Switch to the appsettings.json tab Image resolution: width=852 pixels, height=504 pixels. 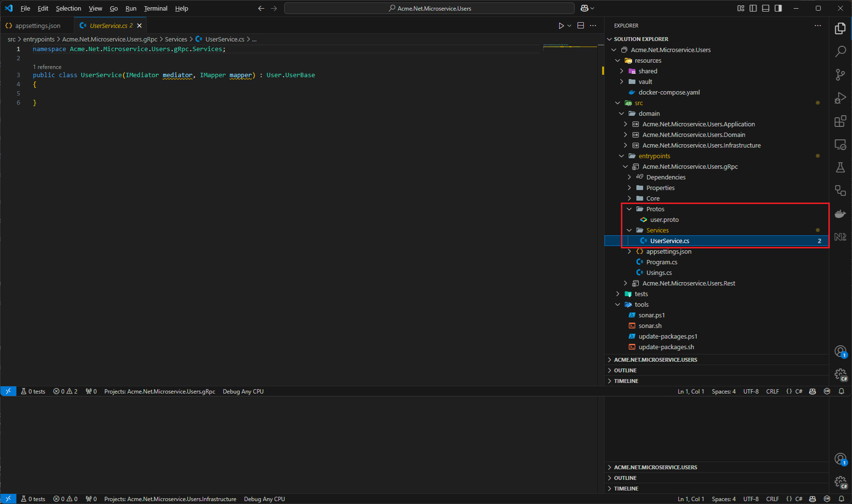tap(37, 26)
